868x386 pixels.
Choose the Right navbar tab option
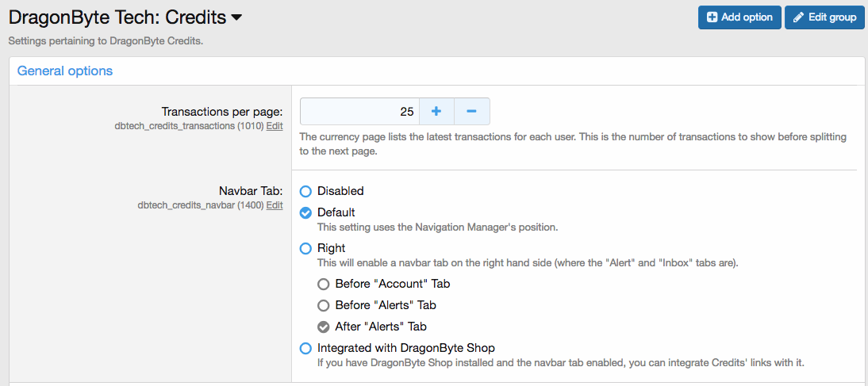pos(305,248)
